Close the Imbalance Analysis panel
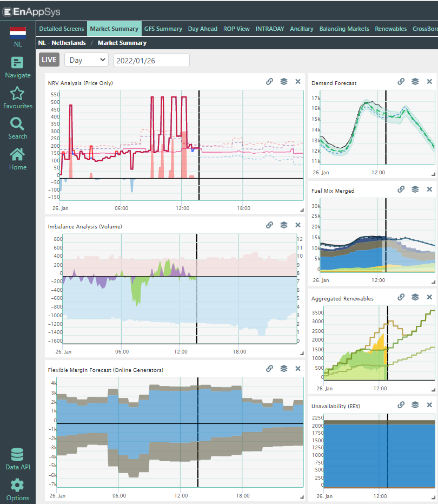Viewport: 438px width, 504px height. pyautogui.click(x=298, y=225)
